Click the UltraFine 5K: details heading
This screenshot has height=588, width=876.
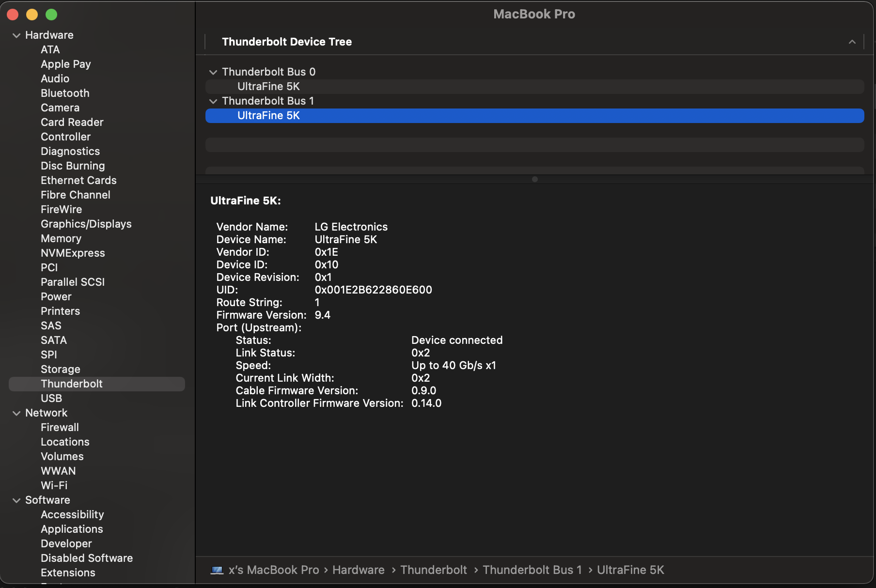tap(246, 201)
